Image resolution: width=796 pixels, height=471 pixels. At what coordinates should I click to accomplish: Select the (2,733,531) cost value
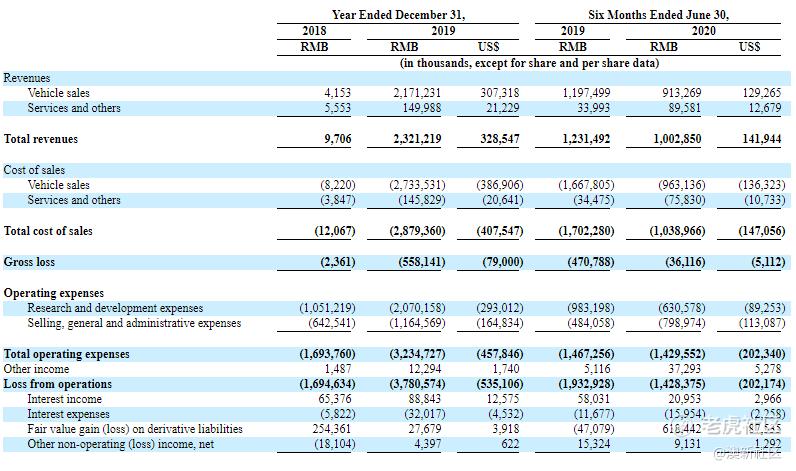pyautogui.click(x=417, y=185)
